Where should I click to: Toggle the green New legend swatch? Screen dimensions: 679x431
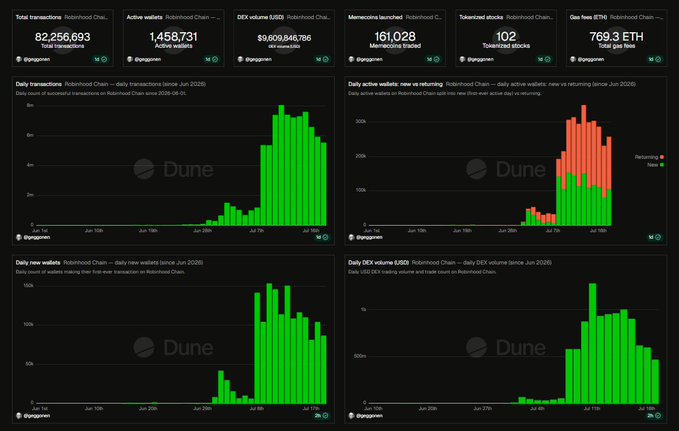[662, 165]
